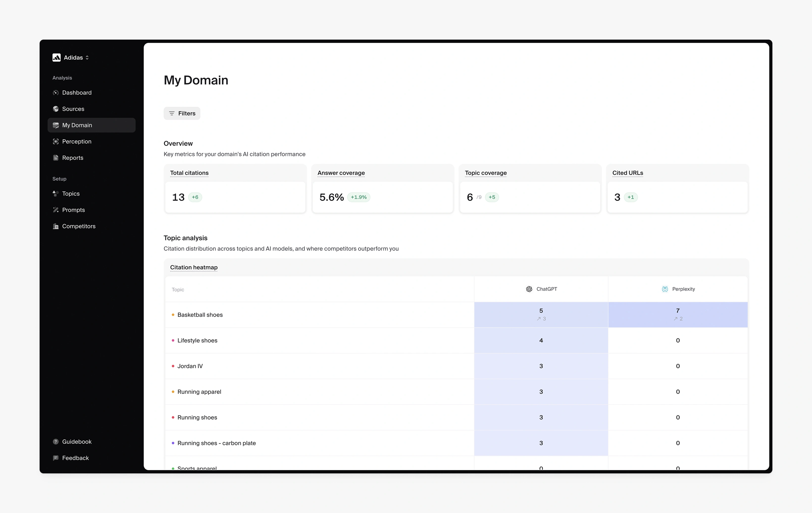Viewport: 812px width, 513px height.
Task: Click Jordan IV Perplexity cell value 0
Action: 678,366
